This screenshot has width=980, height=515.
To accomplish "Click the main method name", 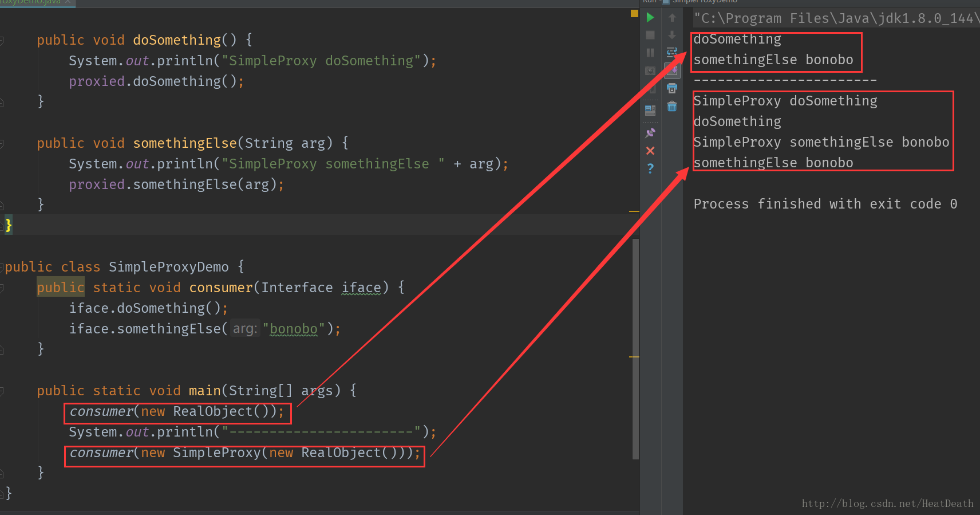I will click(x=205, y=391).
